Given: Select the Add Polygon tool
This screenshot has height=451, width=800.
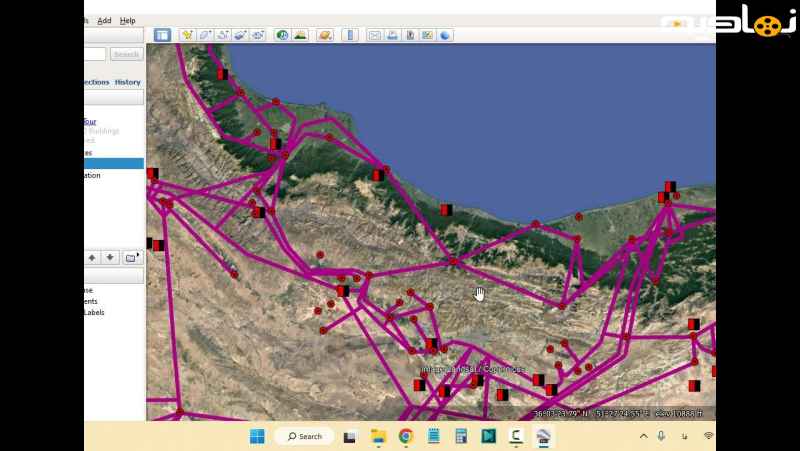Looking at the screenshot, I should click(x=205, y=35).
